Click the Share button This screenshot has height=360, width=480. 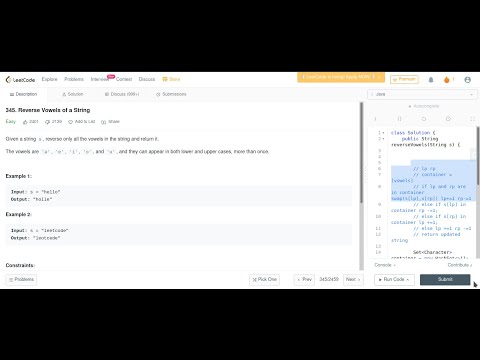tap(110, 122)
